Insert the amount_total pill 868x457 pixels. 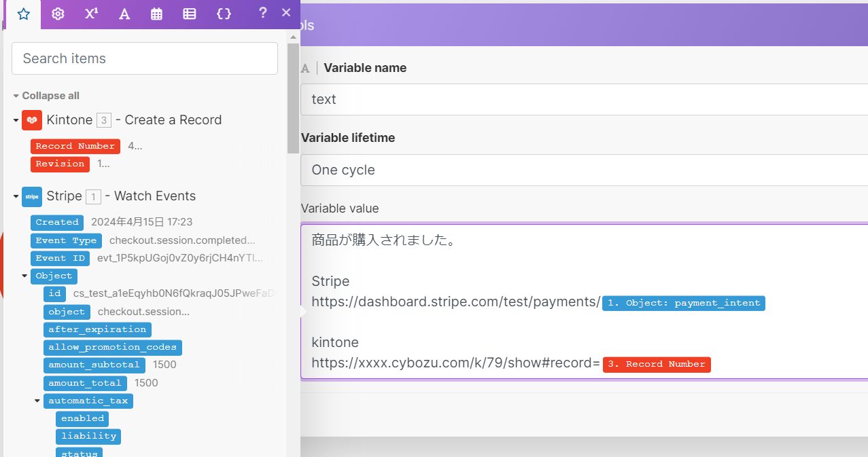point(85,383)
